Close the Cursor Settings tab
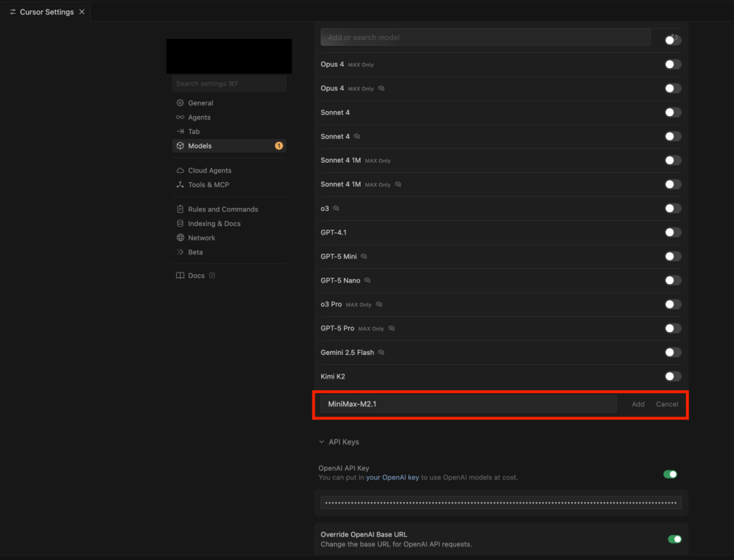Image resolution: width=734 pixels, height=560 pixels. click(x=82, y=12)
